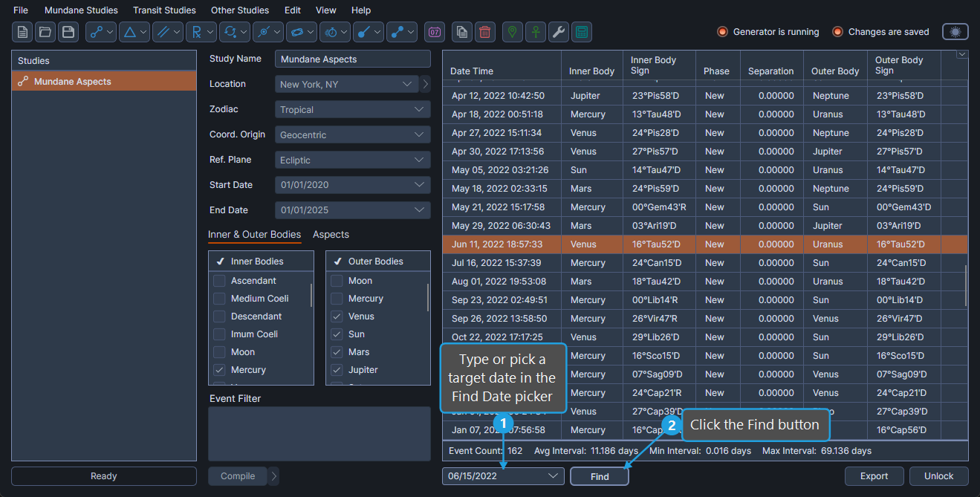This screenshot has height=497, width=980.
Task: Click the Open folder icon
Action: pyautogui.click(x=45, y=32)
